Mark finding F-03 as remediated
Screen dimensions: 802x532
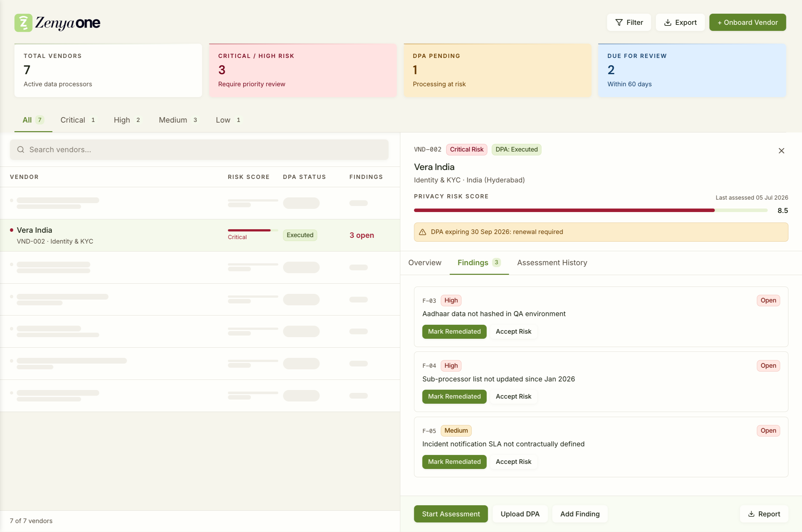click(454, 331)
